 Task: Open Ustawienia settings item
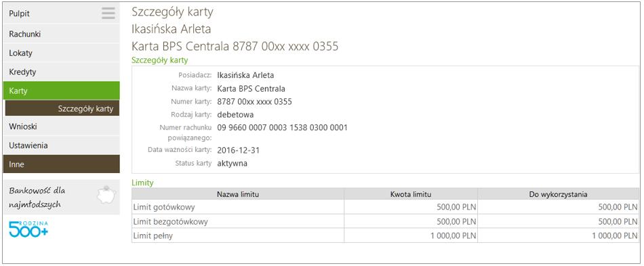[x=61, y=145]
